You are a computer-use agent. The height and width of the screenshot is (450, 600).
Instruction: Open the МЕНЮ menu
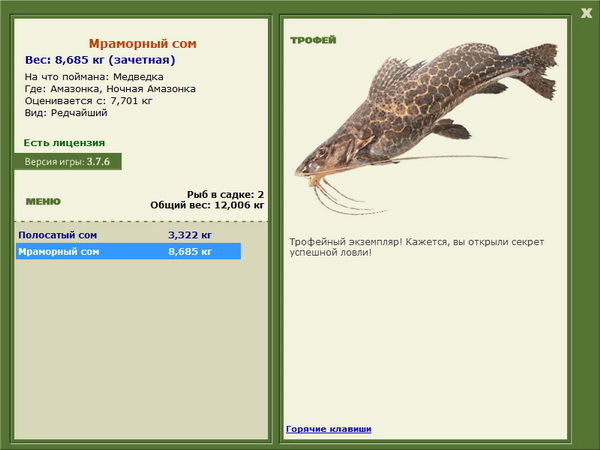[43, 202]
